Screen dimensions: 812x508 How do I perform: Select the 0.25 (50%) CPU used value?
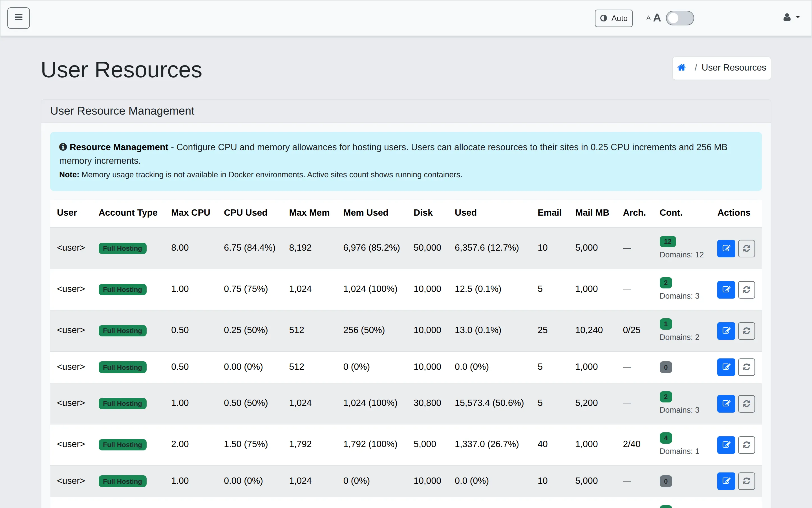(246, 330)
